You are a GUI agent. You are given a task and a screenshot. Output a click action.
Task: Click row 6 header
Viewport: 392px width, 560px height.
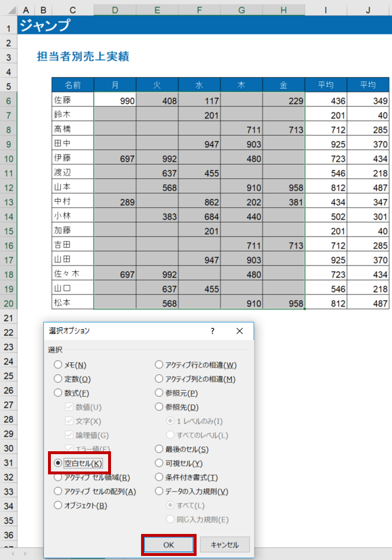8,101
